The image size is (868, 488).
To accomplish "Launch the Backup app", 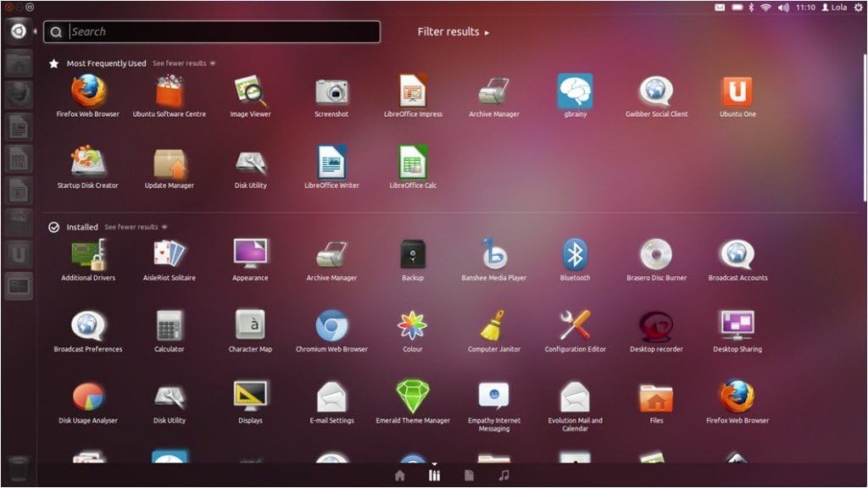I will click(413, 254).
